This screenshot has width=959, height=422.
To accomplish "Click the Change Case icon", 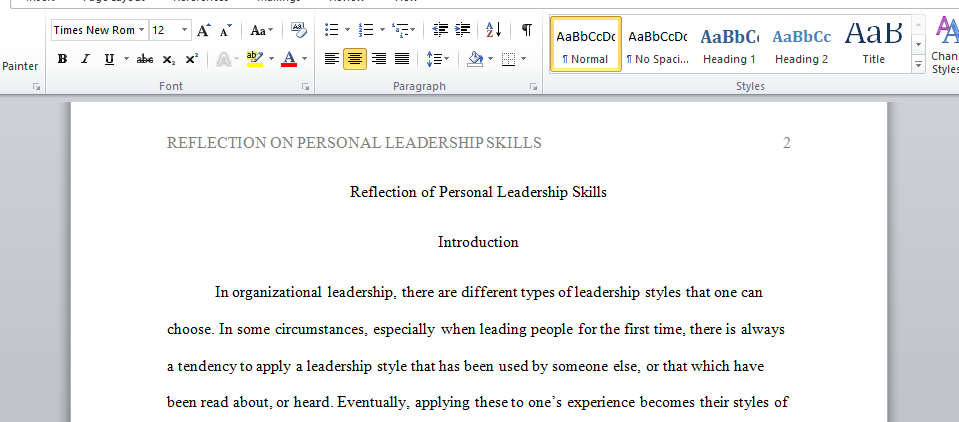I will pos(262,30).
